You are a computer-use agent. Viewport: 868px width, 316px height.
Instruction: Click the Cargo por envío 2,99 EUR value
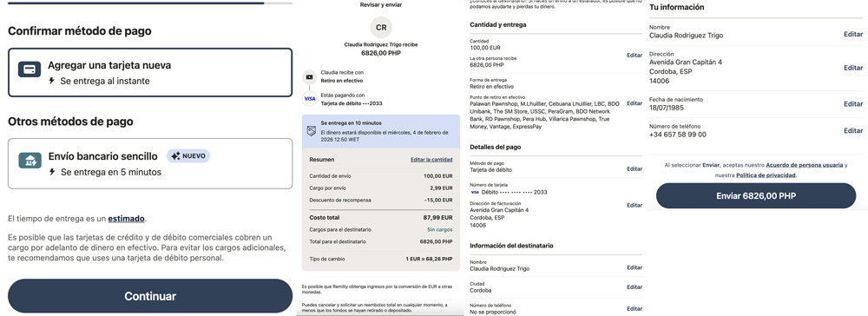point(441,188)
